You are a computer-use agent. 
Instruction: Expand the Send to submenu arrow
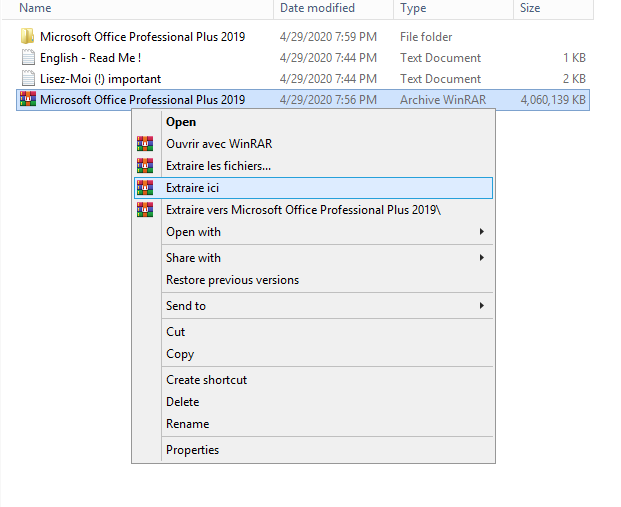pyautogui.click(x=482, y=305)
